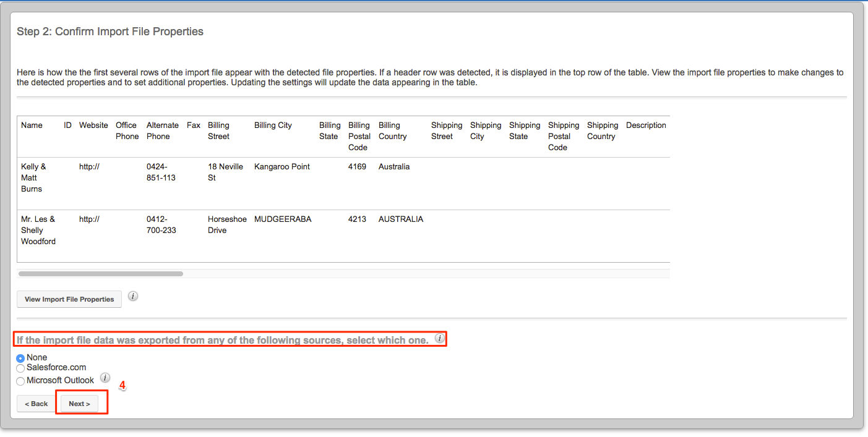Click the Horseshoe Drive cell
Image resolution: width=868 pixels, height=437 pixels.
[x=227, y=224]
